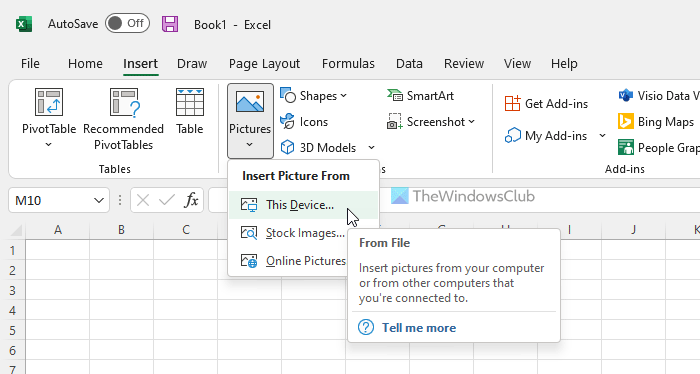The height and width of the screenshot is (374, 700).
Task: Click the Save floppy disk icon
Action: pos(170,24)
